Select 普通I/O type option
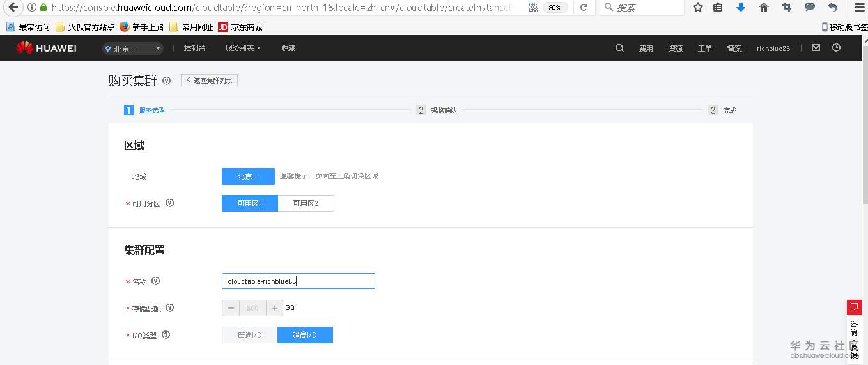 pos(249,335)
